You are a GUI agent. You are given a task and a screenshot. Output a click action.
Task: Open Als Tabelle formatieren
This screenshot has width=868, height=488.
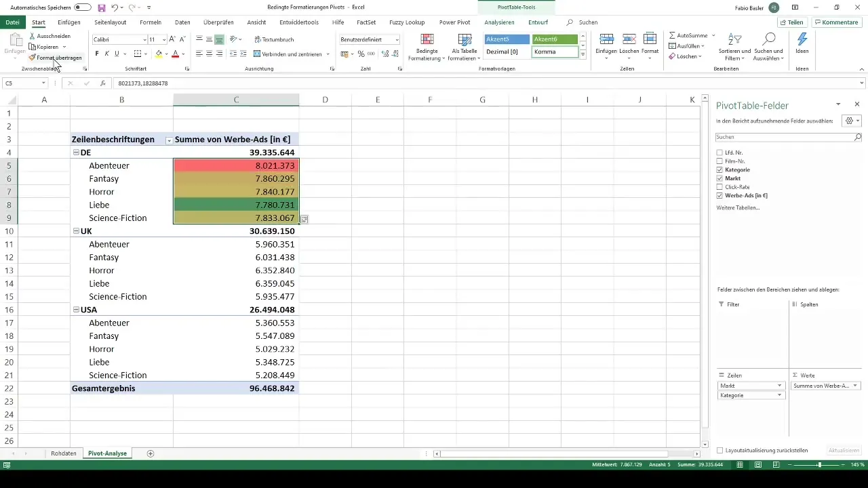(465, 47)
